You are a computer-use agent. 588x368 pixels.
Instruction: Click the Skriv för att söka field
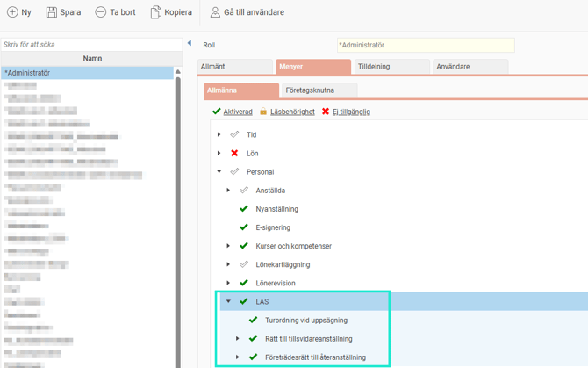(91, 44)
